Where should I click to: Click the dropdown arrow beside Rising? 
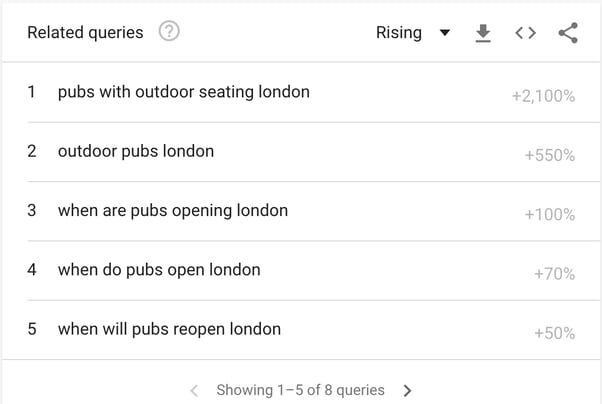(445, 33)
